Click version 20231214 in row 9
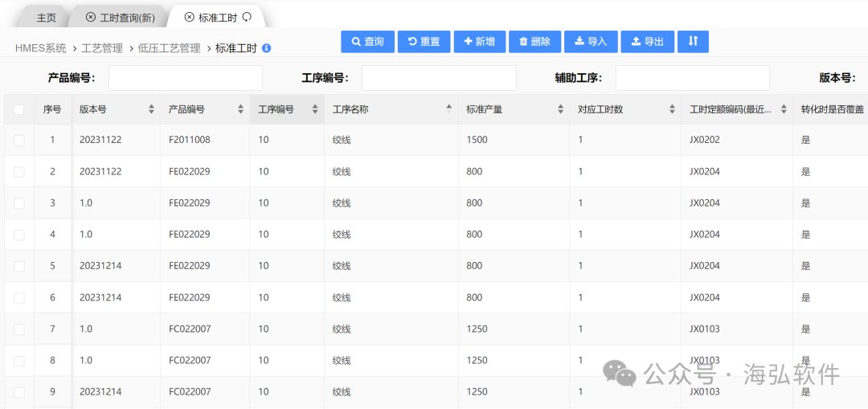 coord(100,392)
